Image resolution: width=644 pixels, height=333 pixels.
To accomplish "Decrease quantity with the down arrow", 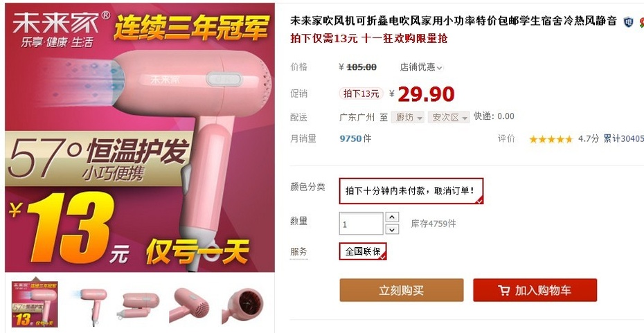I will (x=393, y=229).
